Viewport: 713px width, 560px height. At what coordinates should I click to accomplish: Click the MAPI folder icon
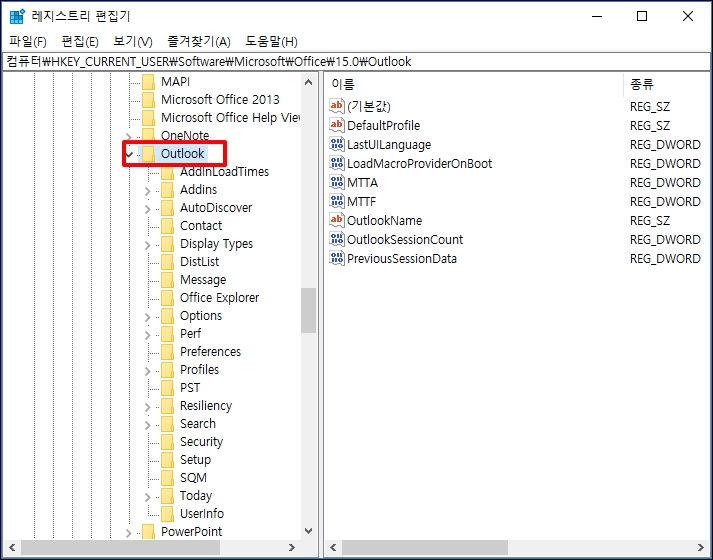tap(148, 82)
